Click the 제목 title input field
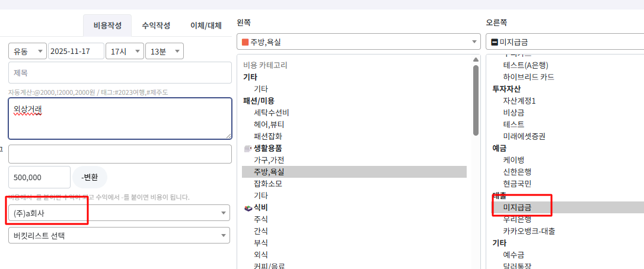Screen dimensions: 644x269 [x=119, y=73]
